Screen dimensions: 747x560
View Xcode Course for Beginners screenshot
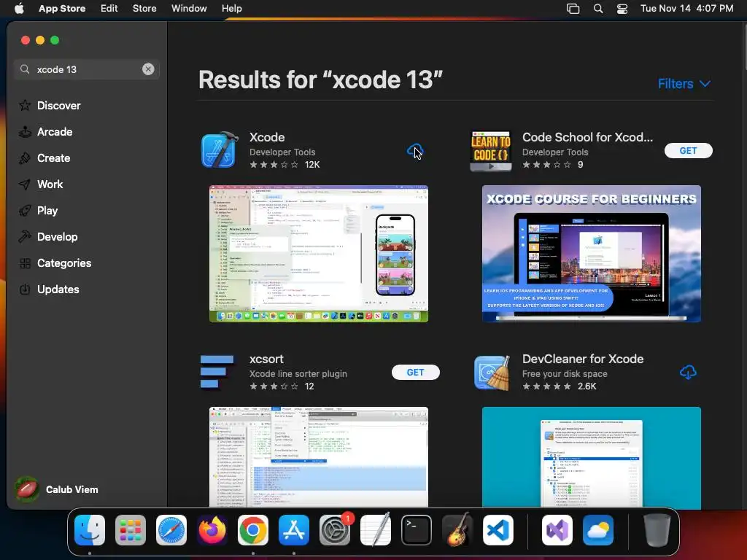(591, 254)
